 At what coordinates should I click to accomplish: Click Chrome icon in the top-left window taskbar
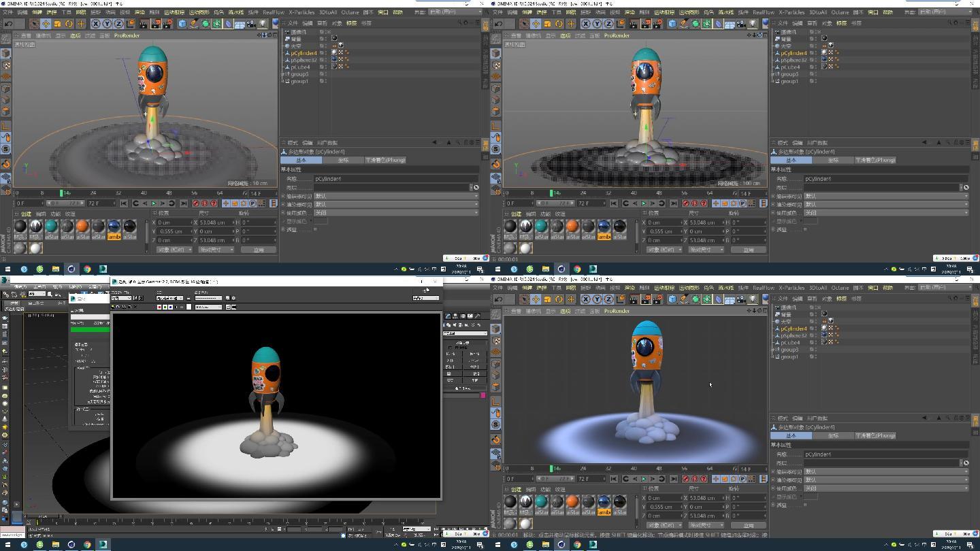pyautogui.click(x=87, y=269)
